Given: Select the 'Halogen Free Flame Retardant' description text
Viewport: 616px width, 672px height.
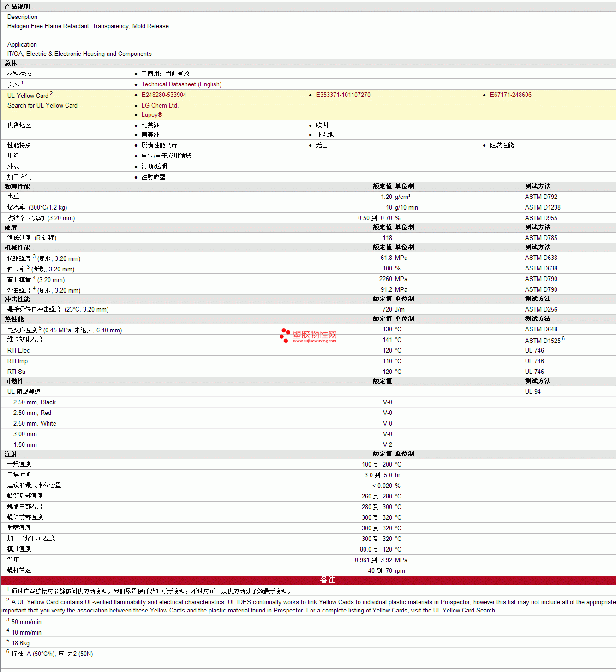Looking at the screenshot, I should tap(48, 26).
